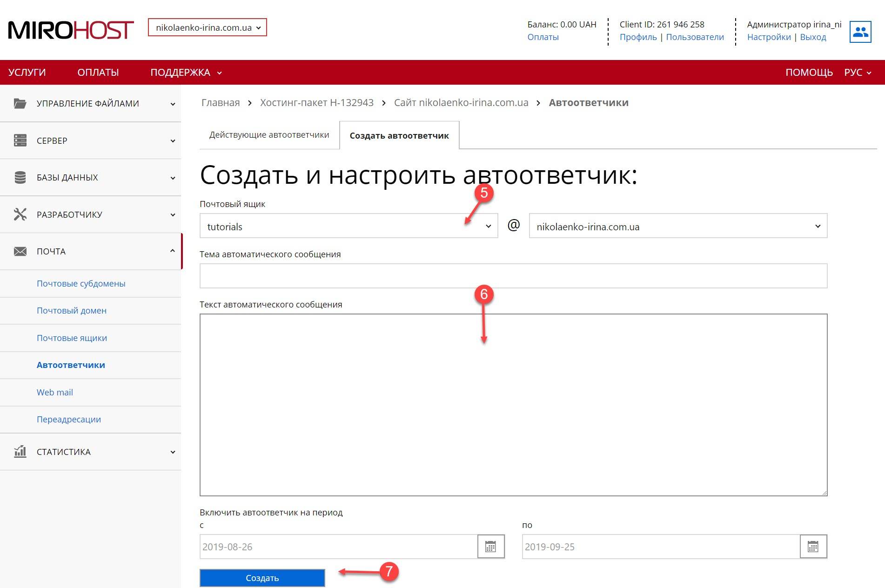This screenshot has height=588, width=885.
Task: Click the MIROHOST logo
Action: [x=71, y=30]
